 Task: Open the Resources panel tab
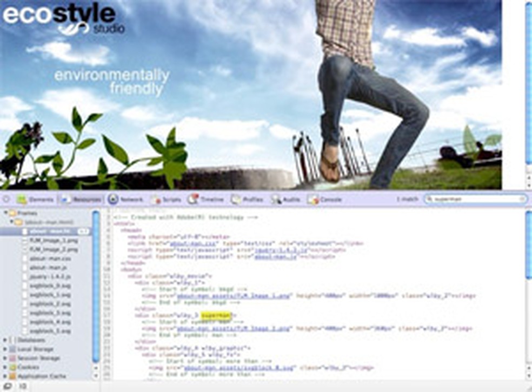82,199
